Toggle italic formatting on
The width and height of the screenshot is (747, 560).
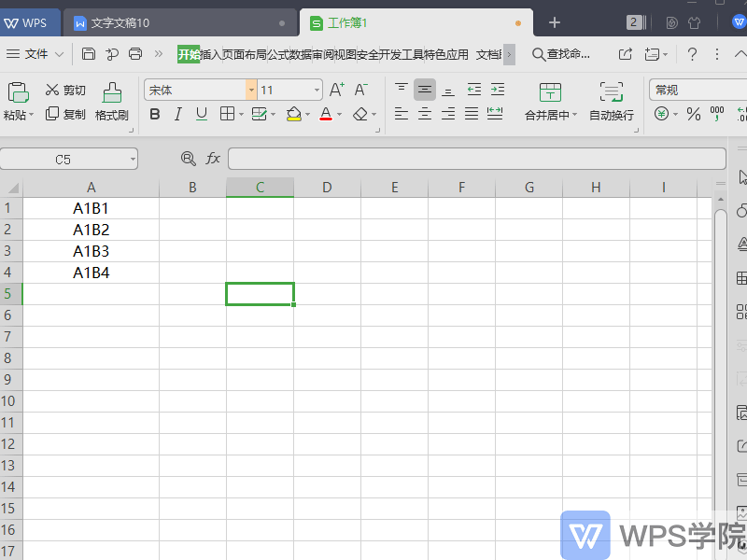click(x=177, y=114)
